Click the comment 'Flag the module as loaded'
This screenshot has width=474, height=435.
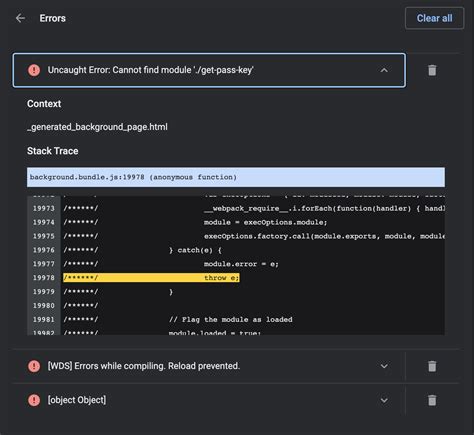click(231, 320)
